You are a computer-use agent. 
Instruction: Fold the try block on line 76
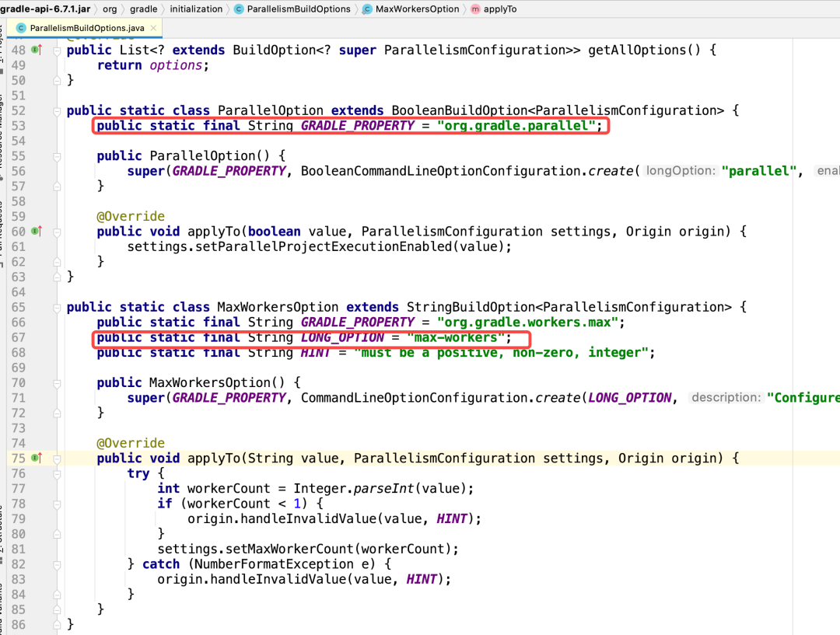pos(56,473)
